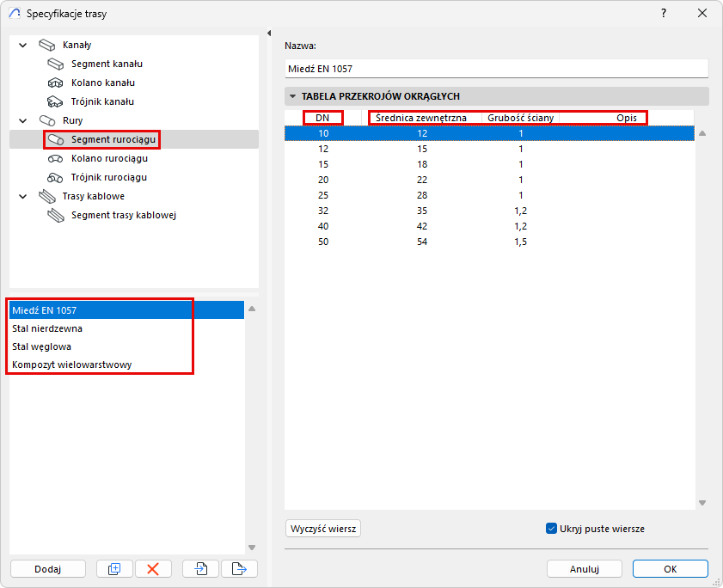The height and width of the screenshot is (588, 723).
Task: Confirm the dialog with OK
Action: point(670,568)
